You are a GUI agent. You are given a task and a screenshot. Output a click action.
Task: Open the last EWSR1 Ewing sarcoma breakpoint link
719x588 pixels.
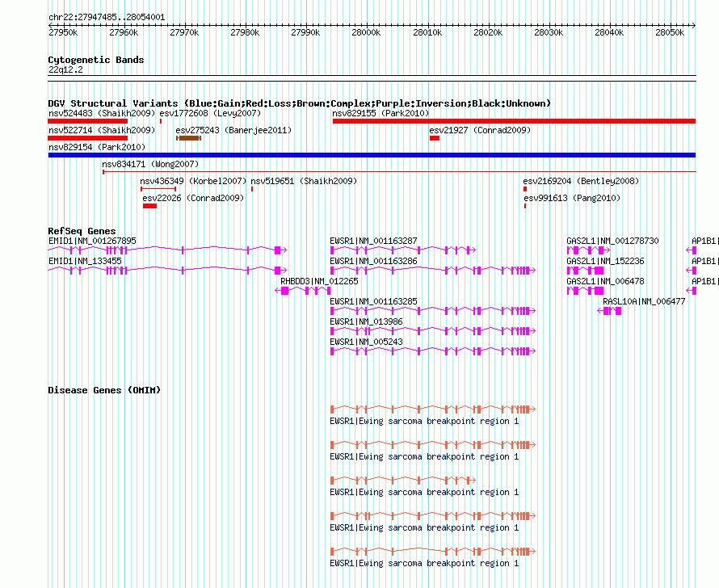pyautogui.click(x=424, y=563)
